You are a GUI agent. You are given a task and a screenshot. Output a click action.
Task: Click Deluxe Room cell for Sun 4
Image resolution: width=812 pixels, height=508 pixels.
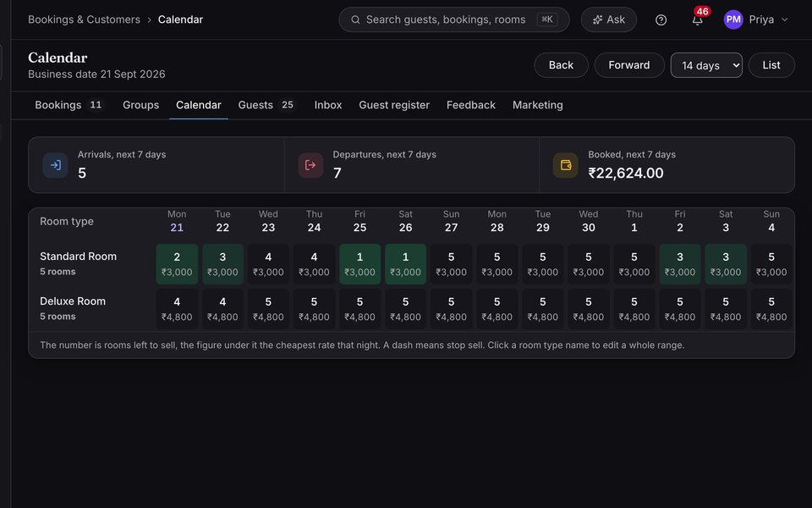(x=771, y=309)
